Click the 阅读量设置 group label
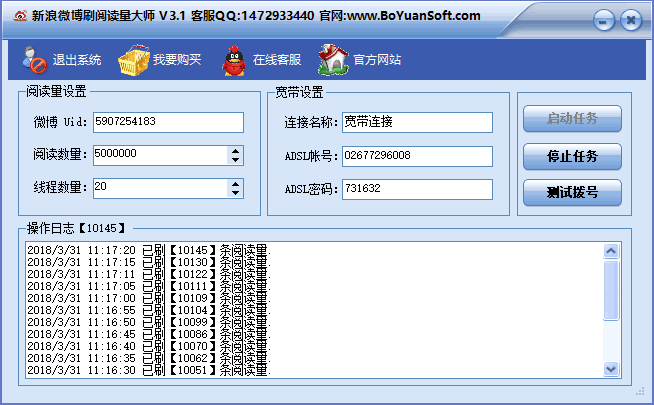The width and height of the screenshot is (654, 405). click(56, 91)
